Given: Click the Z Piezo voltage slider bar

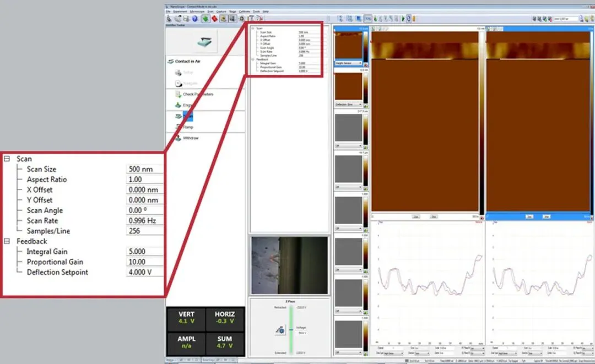Looking at the screenshot, I should click(x=291, y=329).
